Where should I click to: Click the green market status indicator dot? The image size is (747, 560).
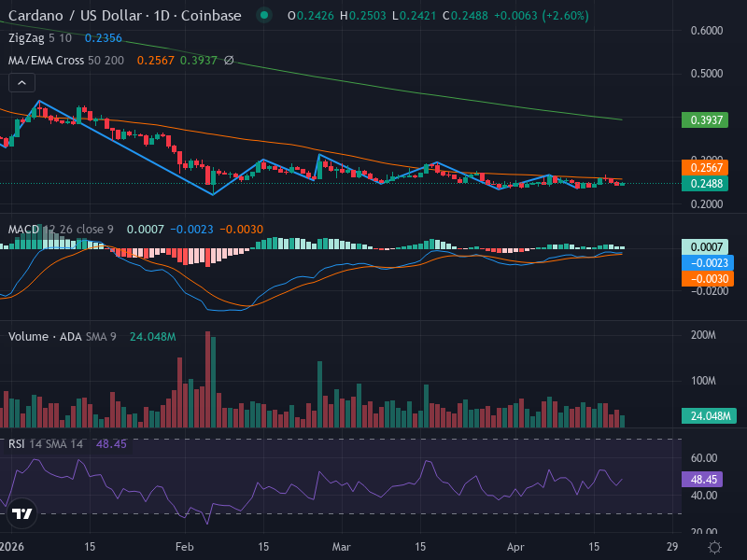click(x=264, y=15)
